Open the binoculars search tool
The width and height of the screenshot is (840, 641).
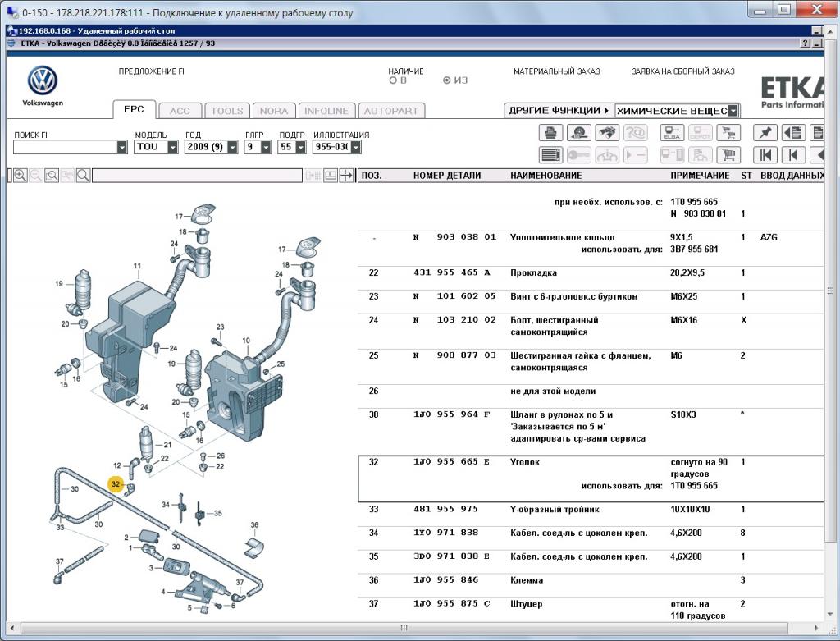click(x=607, y=132)
